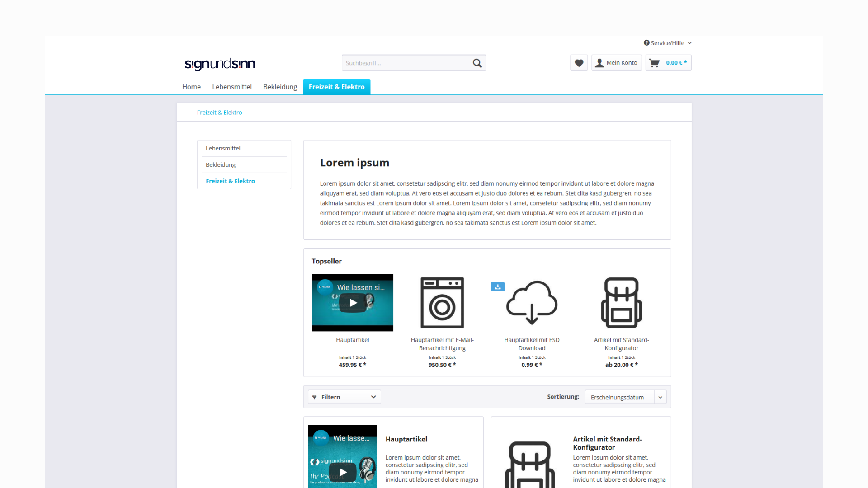
Task: Click the price 950,50 €
Action: coord(442,365)
